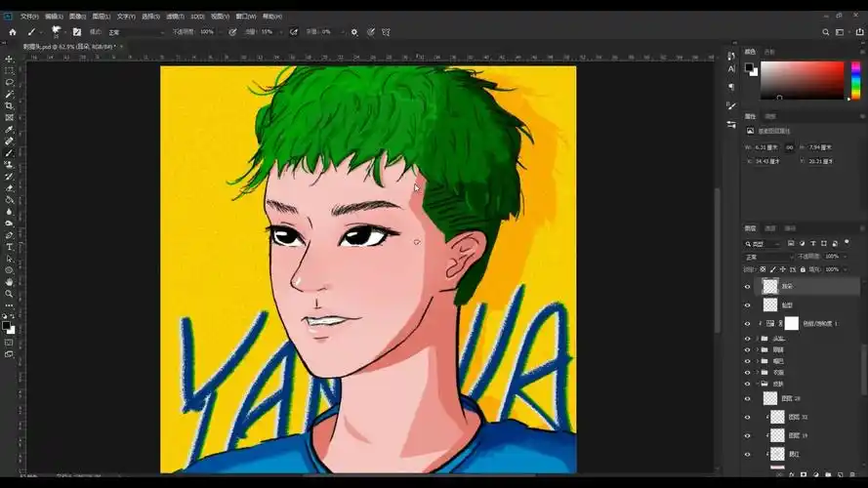Open brush settings gear in options bar
Screen dimensions: 868x488
(353, 32)
